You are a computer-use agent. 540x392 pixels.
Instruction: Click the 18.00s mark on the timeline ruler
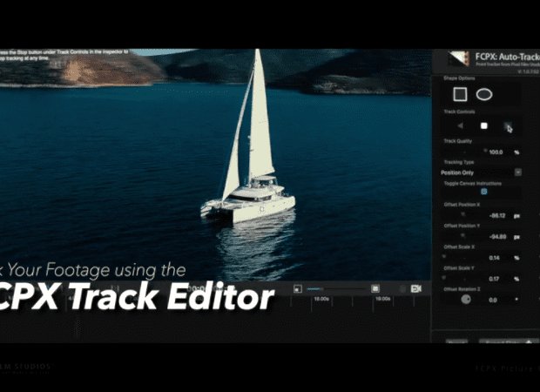pyautogui.click(x=321, y=299)
